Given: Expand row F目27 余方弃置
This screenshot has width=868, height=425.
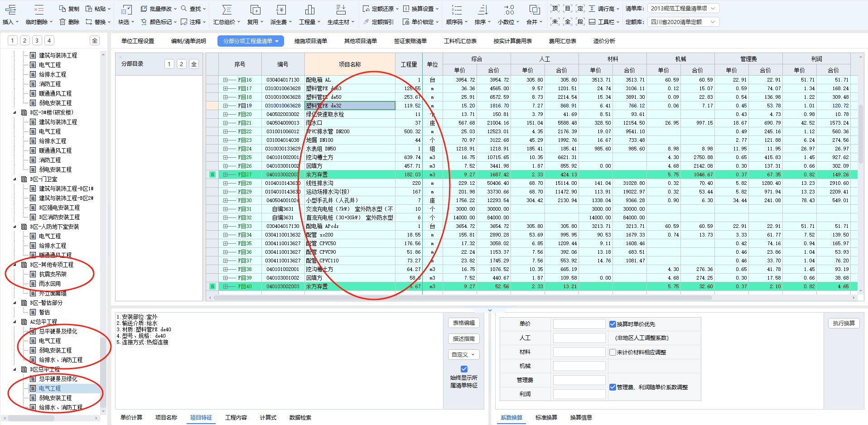Looking at the screenshot, I should [225, 174].
